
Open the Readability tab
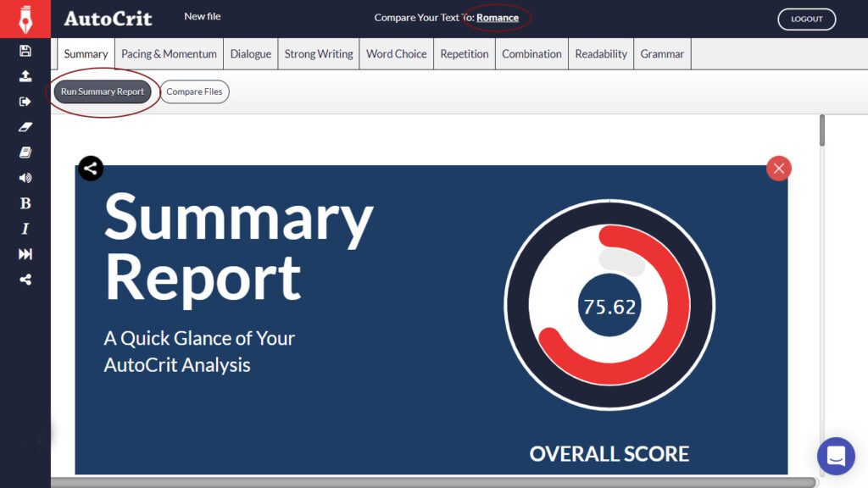pos(600,53)
